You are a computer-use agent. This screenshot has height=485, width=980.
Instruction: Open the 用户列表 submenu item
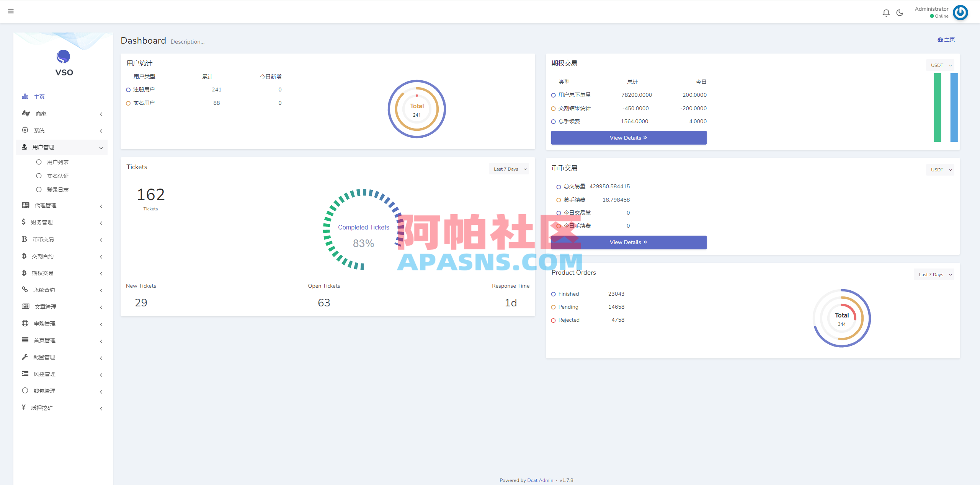58,162
